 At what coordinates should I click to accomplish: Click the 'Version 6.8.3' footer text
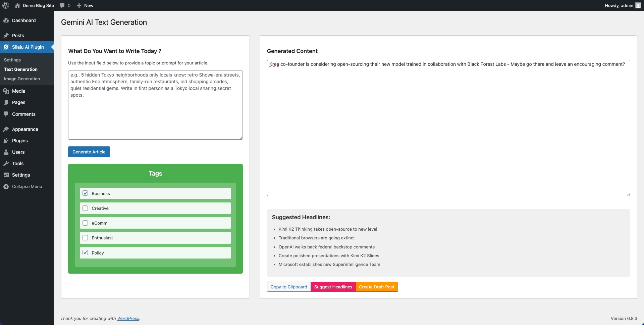tap(624, 318)
